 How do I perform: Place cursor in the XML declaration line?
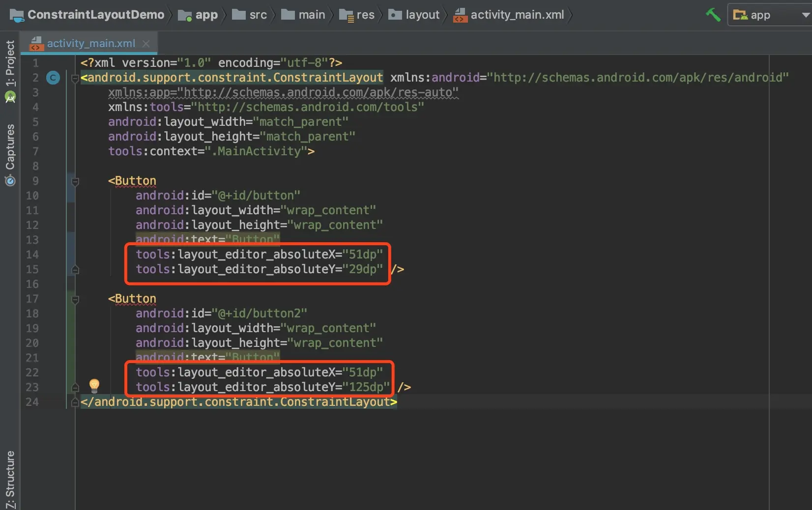click(x=211, y=63)
